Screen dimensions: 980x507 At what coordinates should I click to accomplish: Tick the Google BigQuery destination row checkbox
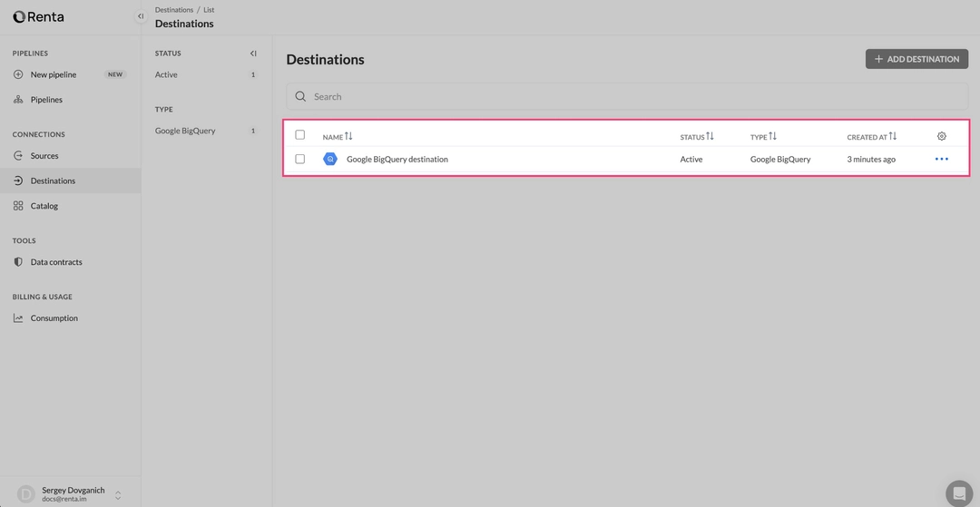300,160
